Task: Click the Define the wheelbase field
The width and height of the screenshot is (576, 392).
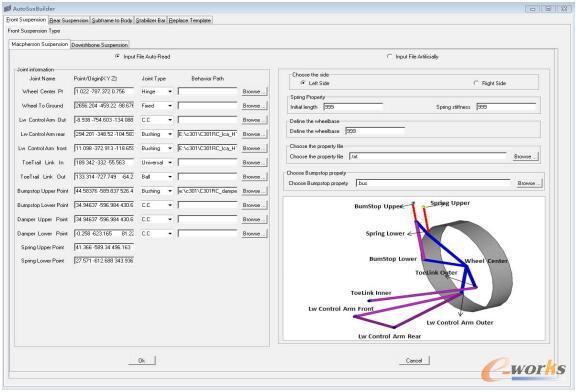Action: pyautogui.click(x=375, y=131)
